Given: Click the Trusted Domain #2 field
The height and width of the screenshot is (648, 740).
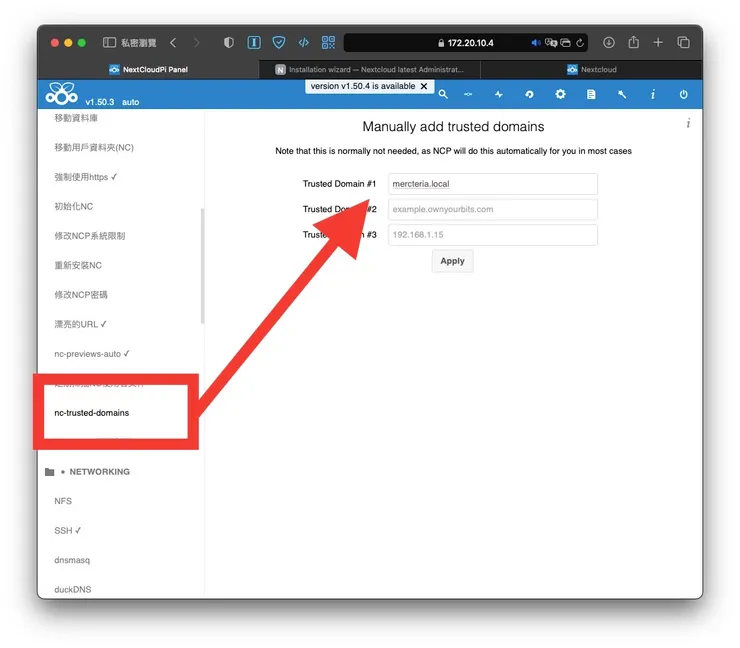Looking at the screenshot, I should pyautogui.click(x=493, y=209).
